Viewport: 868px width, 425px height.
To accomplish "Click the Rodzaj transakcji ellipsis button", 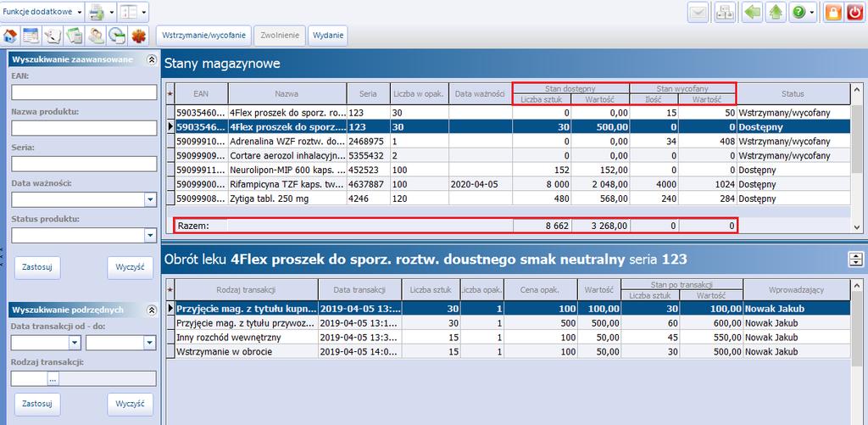I will [53, 379].
